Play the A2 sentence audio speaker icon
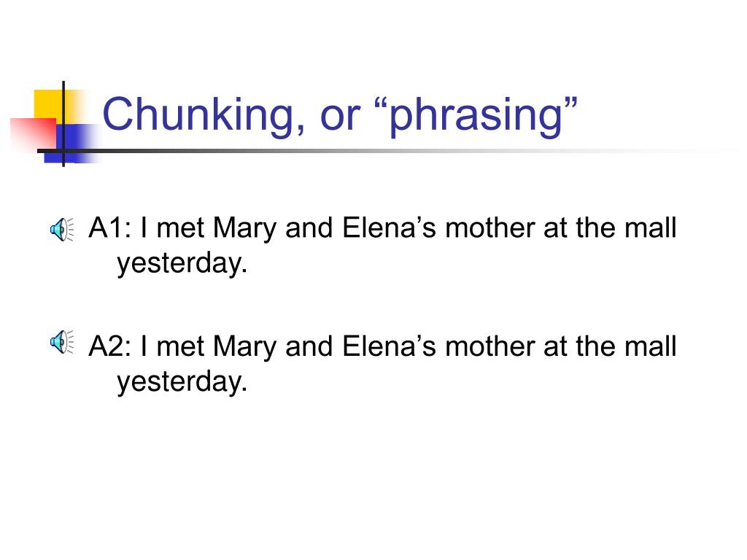The height and width of the screenshot is (560, 747). coord(62,343)
